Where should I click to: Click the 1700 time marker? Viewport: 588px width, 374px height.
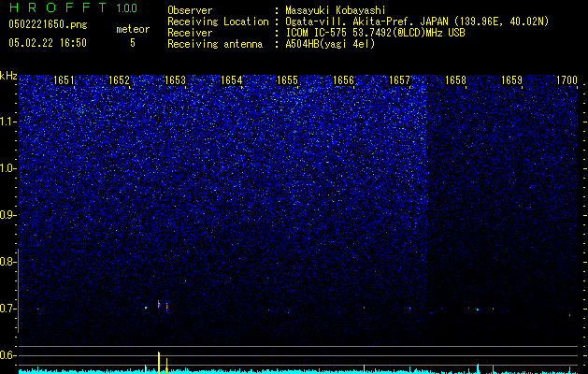pos(567,80)
